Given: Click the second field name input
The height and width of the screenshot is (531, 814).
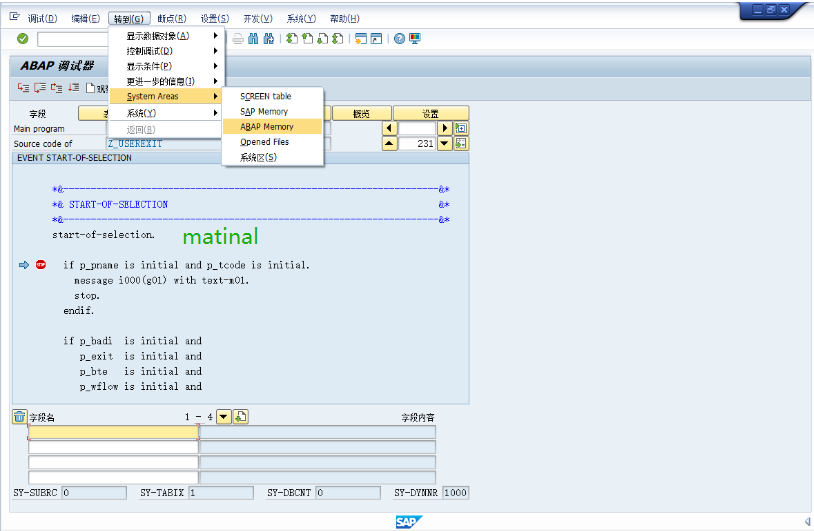Looking at the screenshot, I should (x=113, y=447).
